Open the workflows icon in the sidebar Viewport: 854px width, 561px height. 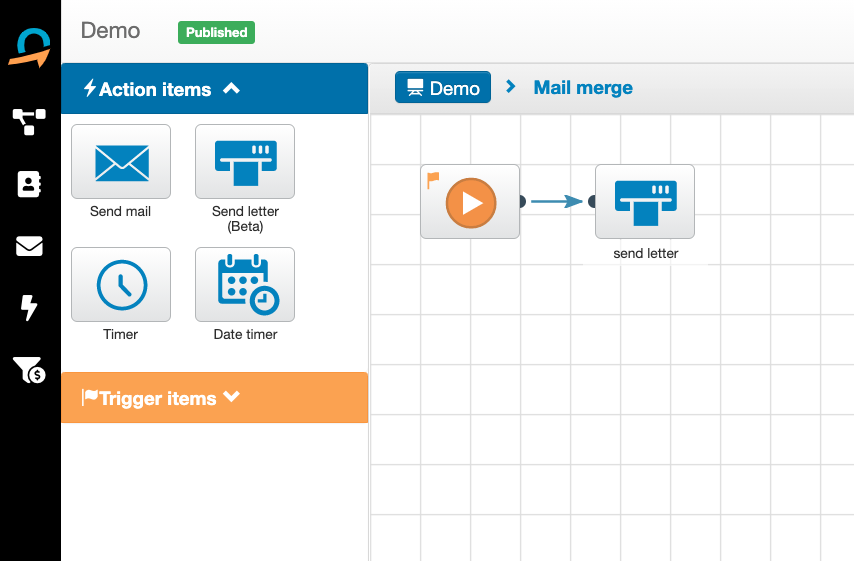[x=29, y=122]
